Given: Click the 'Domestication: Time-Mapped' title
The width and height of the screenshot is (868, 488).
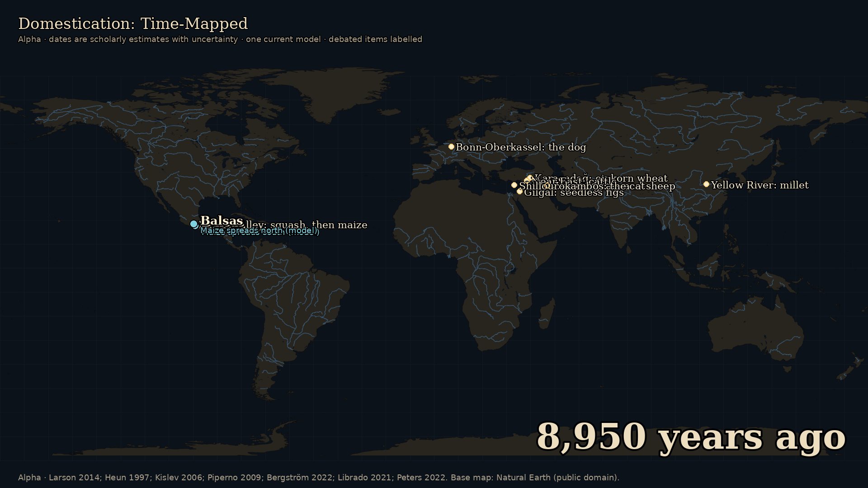Looking at the screenshot, I should 133,23.
